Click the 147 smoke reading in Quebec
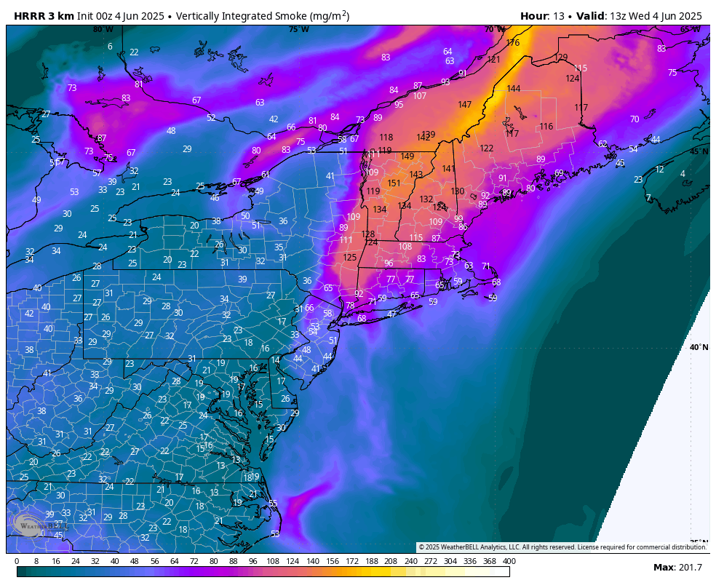The width and height of the screenshot is (716, 588). 465,105
